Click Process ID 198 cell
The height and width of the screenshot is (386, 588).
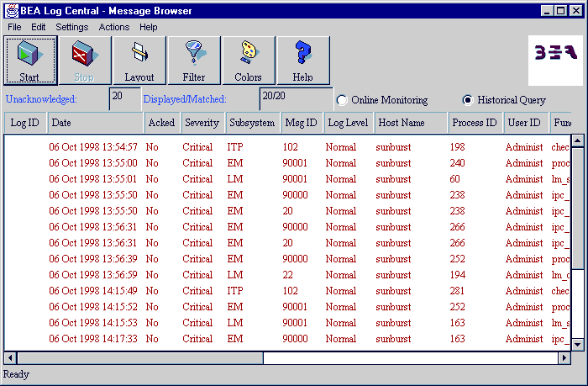point(457,147)
